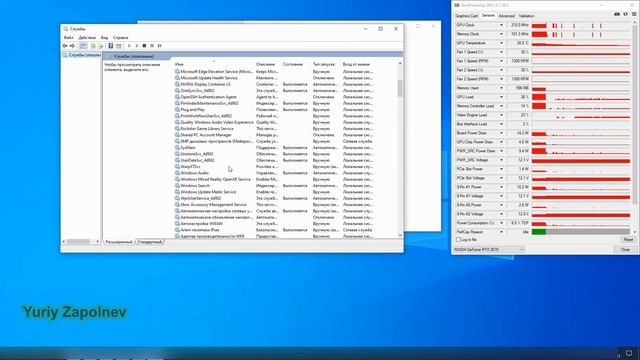Click the GPU-Z refresh icon
This screenshot has width=640, height=360.
coord(625,14)
